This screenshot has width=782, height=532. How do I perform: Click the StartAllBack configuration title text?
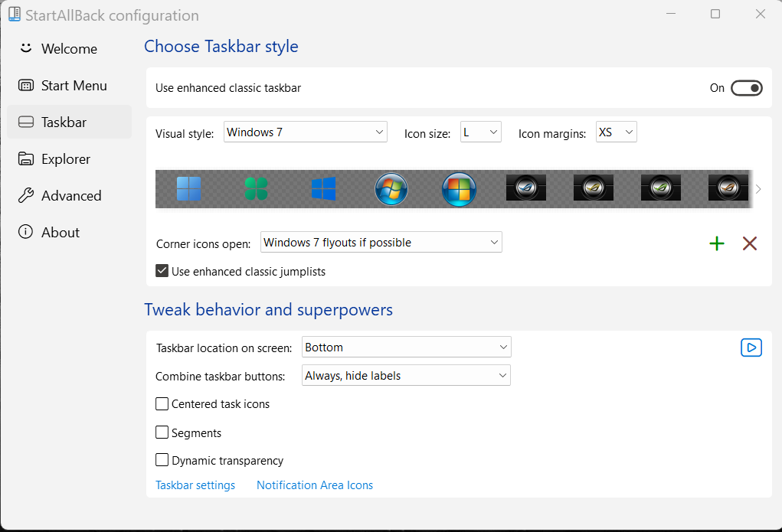113,15
